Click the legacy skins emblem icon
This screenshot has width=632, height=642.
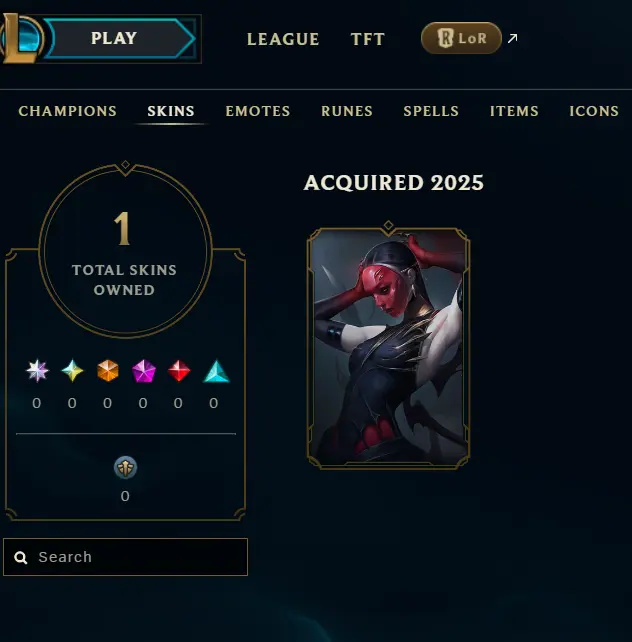tap(125, 468)
